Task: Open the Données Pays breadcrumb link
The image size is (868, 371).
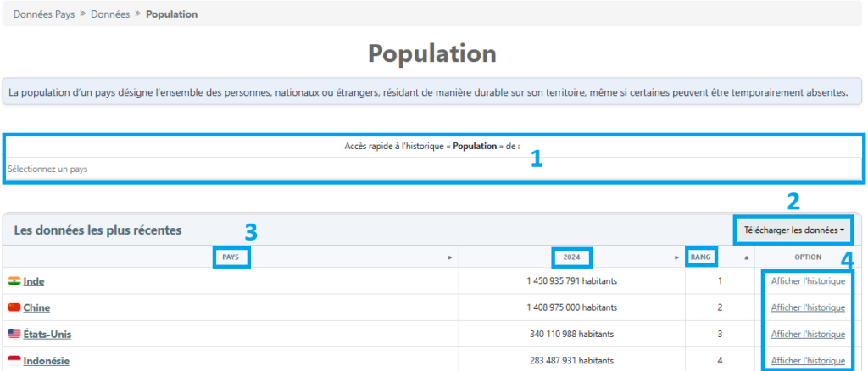Action: (44, 14)
